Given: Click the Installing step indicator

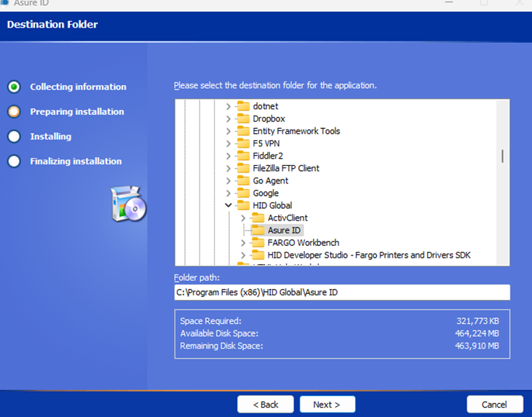Looking at the screenshot, I should point(14,136).
